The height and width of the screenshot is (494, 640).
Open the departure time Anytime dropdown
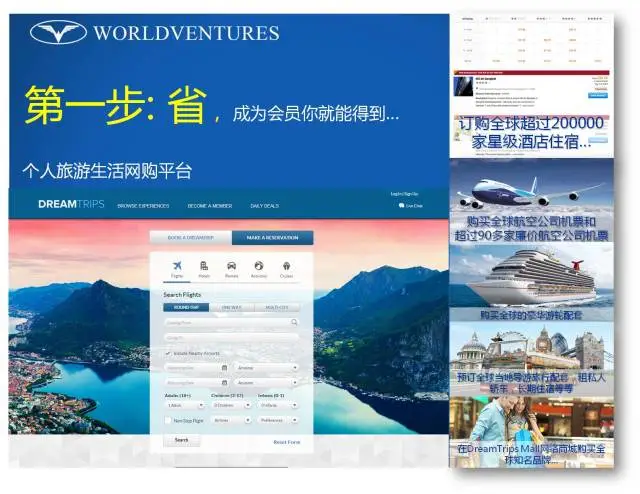[267, 368]
